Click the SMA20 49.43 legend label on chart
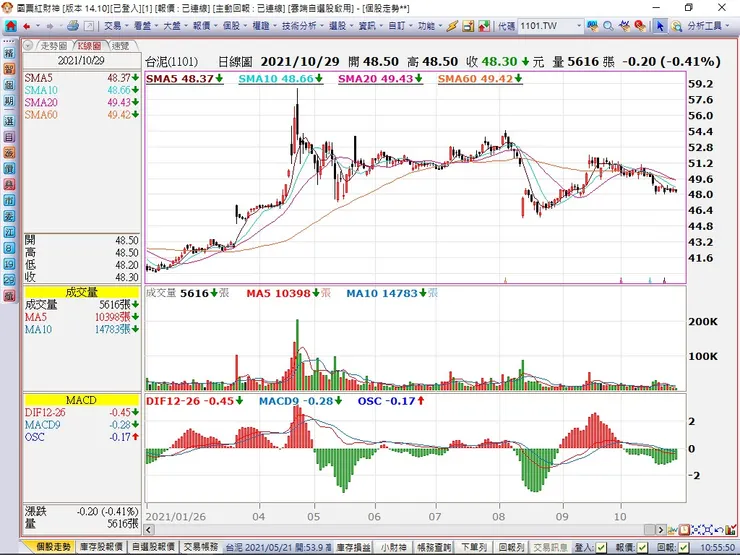This screenshot has height=555, width=740. point(380,79)
